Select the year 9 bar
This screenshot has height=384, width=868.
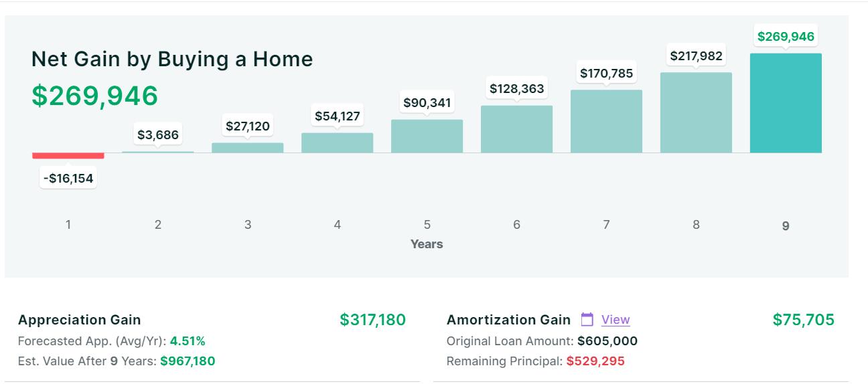coord(786,103)
